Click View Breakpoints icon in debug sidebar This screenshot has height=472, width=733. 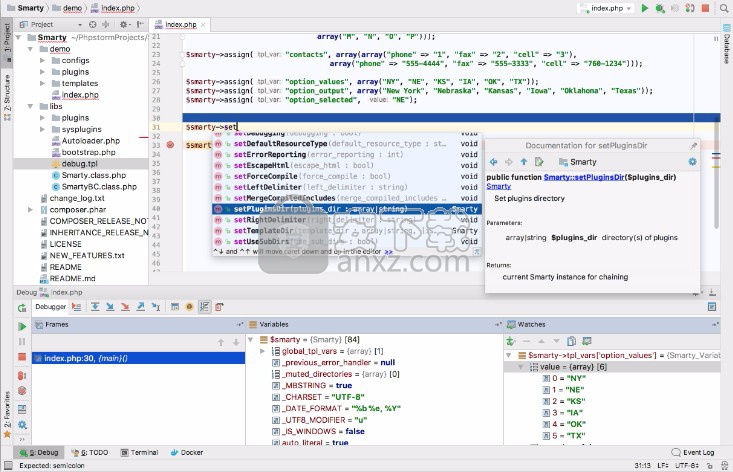[x=22, y=375]
